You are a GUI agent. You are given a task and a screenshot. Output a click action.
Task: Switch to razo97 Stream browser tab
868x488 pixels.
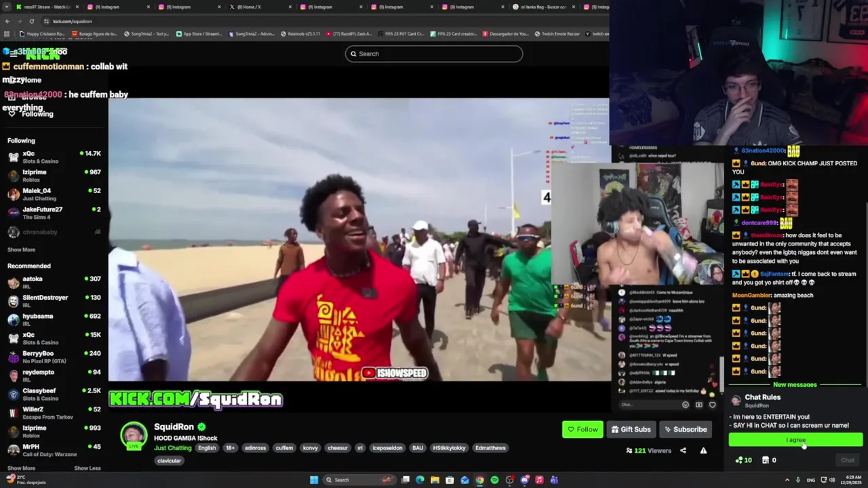coord(46,7)
